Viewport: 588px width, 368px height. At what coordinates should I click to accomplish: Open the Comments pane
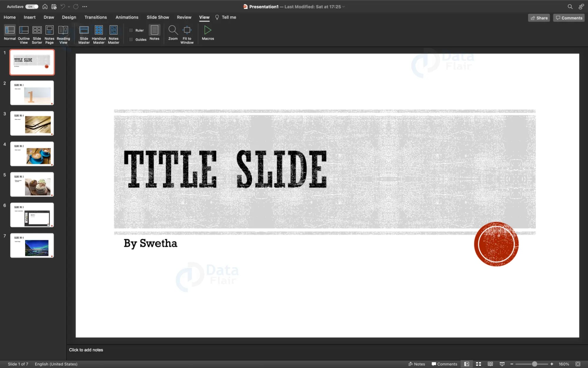(568, 18)
